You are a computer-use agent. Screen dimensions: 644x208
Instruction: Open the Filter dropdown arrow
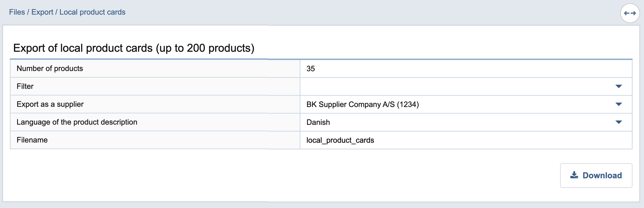[618, 86]
